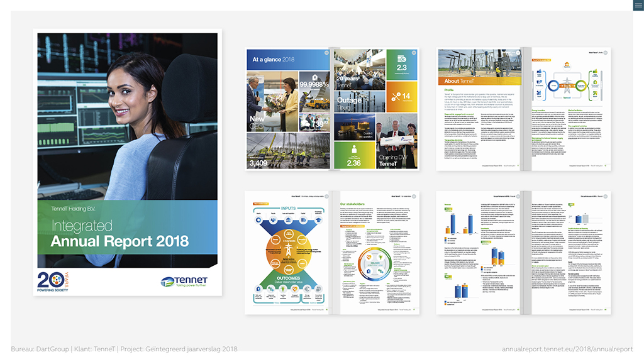The image size is (644, 362).
Task: Open the About TenneT spread
Action: pos(523,109)
